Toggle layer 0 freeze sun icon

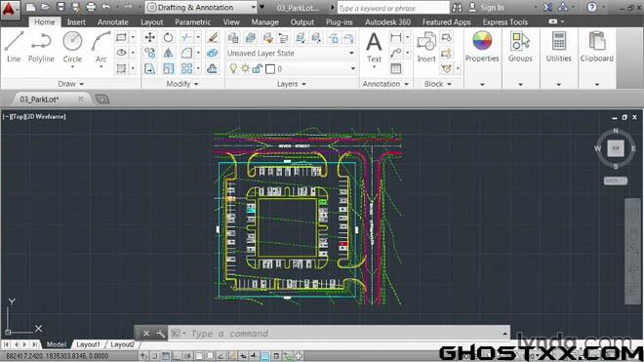click(x=245, y=68)
